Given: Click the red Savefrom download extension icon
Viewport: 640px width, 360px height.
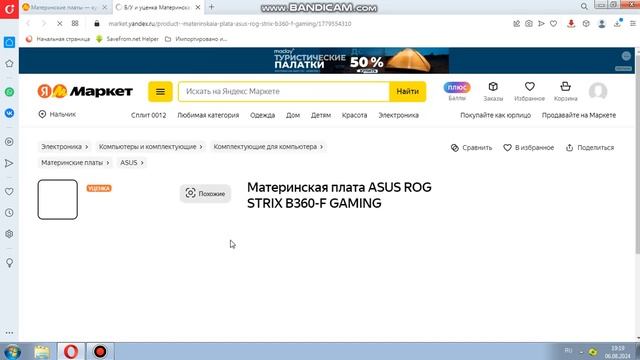Looking at the screenshot, I should (571, 24).
